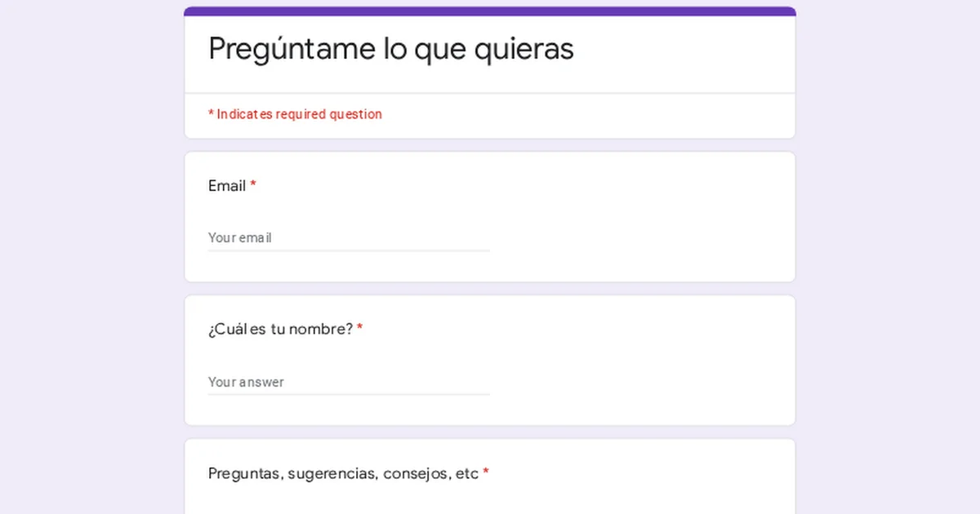This screenshot has width=980, height=514.
Task: Click the red asterisk after "nombre?"
Action: [360, 330]
